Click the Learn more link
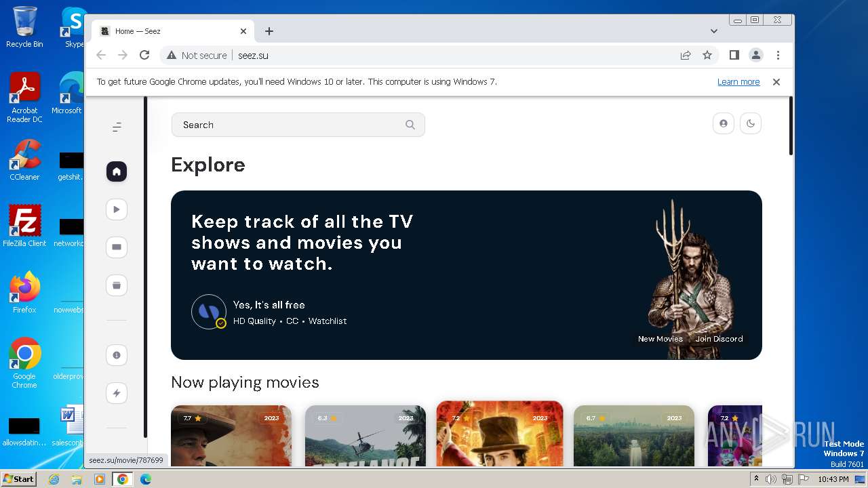This screenshot has width=868, height=488. 738,82
